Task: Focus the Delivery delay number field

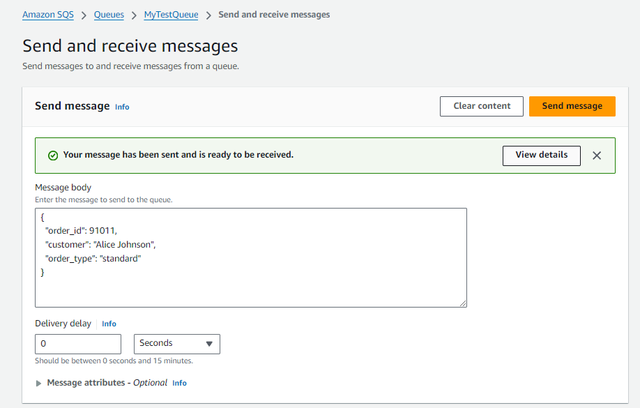Action: (x=78, y=343)
